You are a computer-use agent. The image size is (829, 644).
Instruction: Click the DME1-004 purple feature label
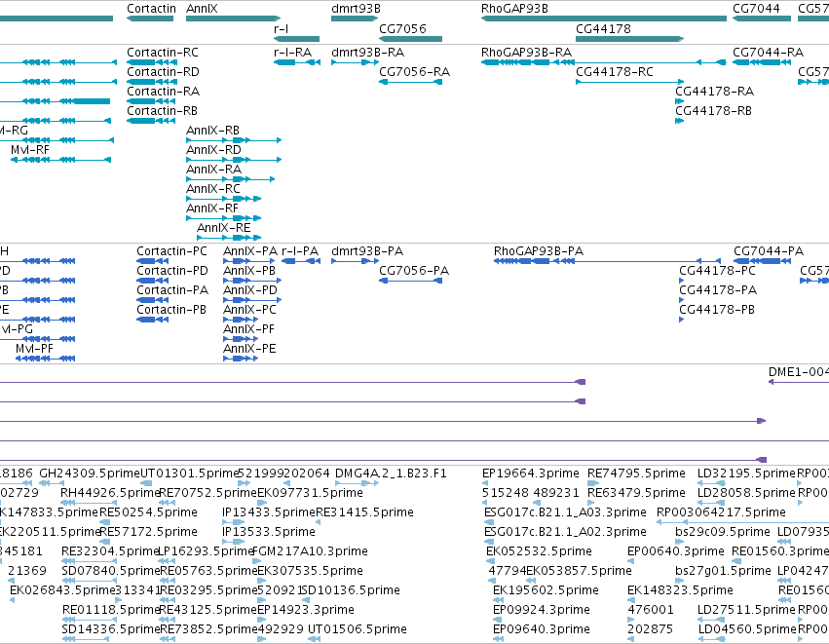[799, 372]
